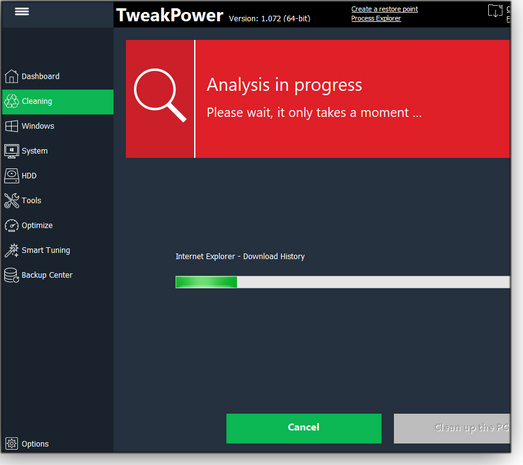This screenshot has width=523, height=465.
Task: Click the Tools wrench icon
Action: point(11,200)
